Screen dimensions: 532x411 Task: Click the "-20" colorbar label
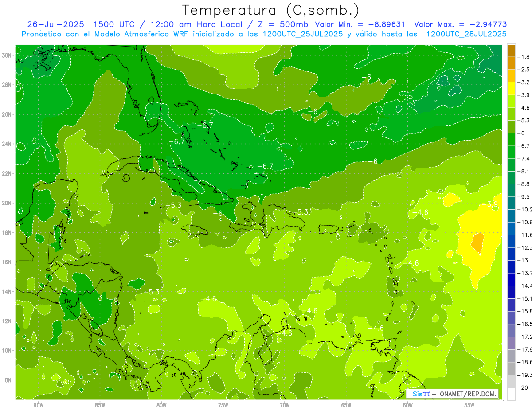coord(523,388)
